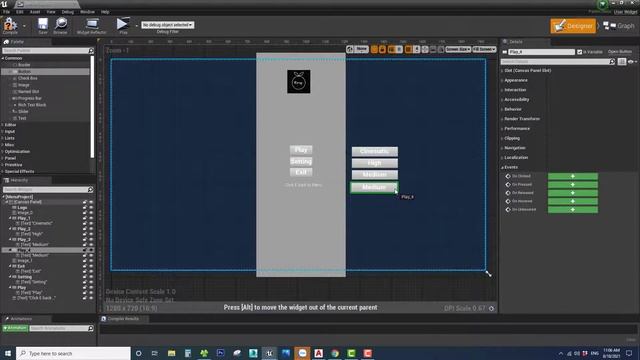
Task: Switch to Graph mode
Action: click(x=619, y=26)
